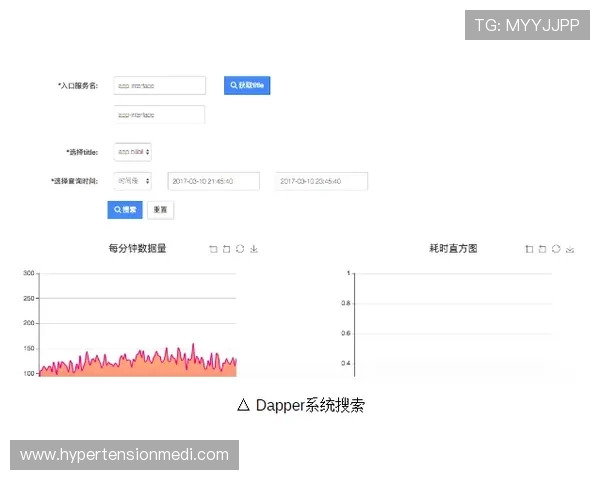This screenshot has width=600, height=480.
Task: Click the 获取title button
Action: coord(247,85)
